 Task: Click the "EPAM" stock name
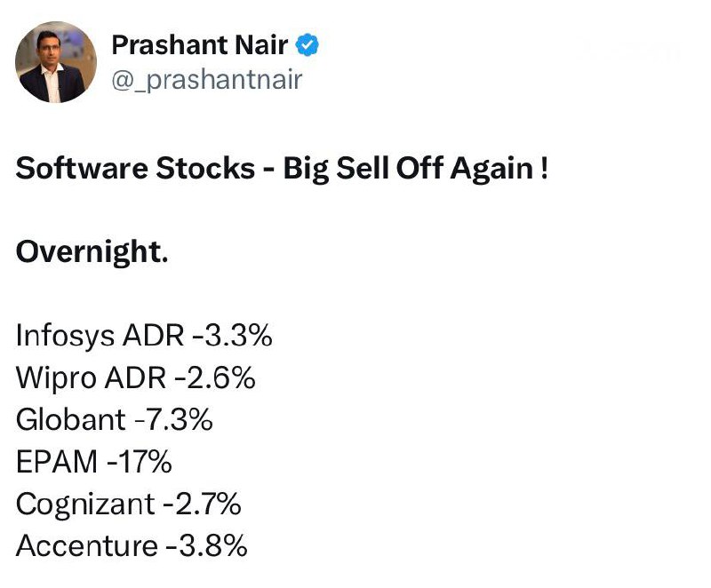pyautogui.click(x=54, y=462)
